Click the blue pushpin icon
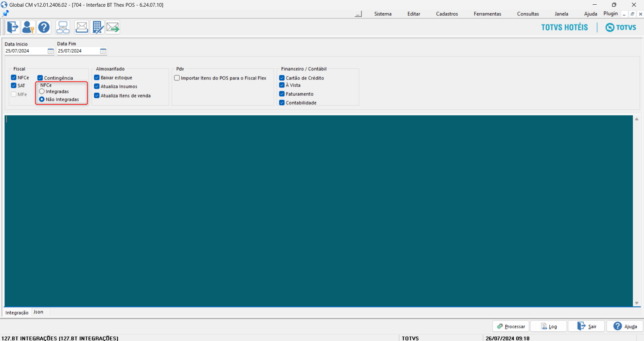Screen dimensions: 644x341 pos(5,13)
